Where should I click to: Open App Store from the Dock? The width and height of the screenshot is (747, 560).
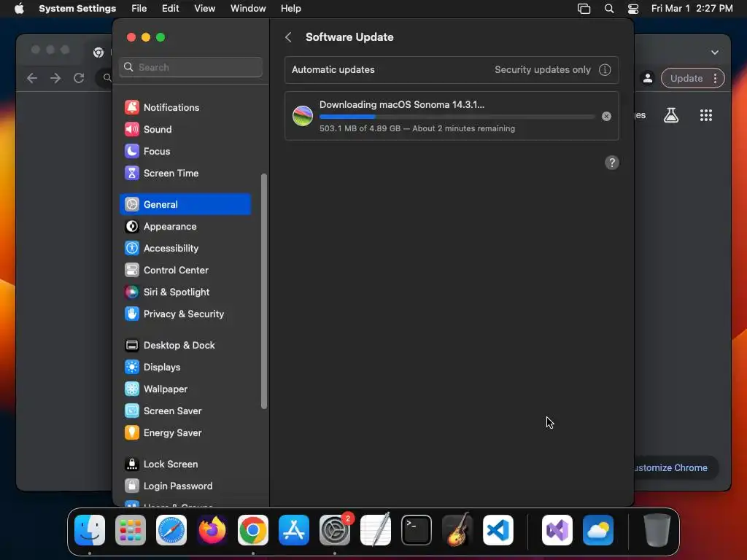tap(294, 530)
